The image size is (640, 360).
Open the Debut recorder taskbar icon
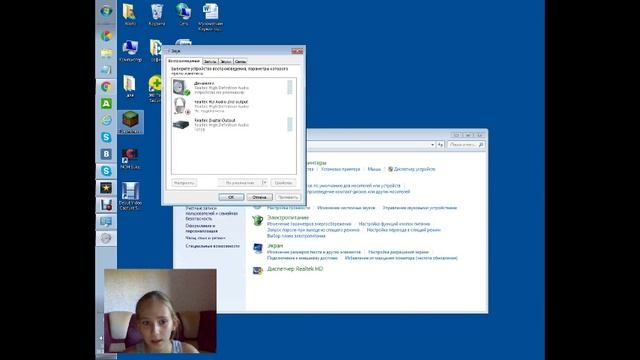(x=106, y=204)
